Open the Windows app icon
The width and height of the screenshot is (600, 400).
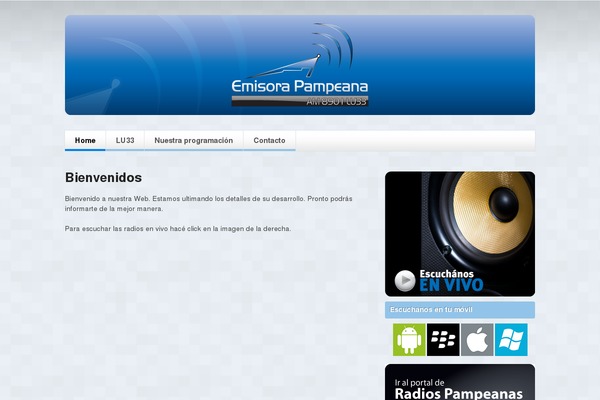tap(511, 340)
